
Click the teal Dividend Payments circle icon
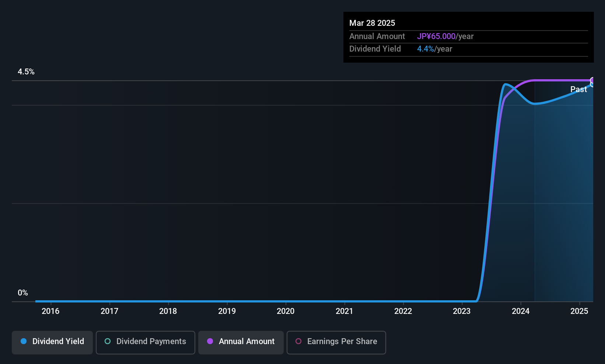tap(108, 342)
